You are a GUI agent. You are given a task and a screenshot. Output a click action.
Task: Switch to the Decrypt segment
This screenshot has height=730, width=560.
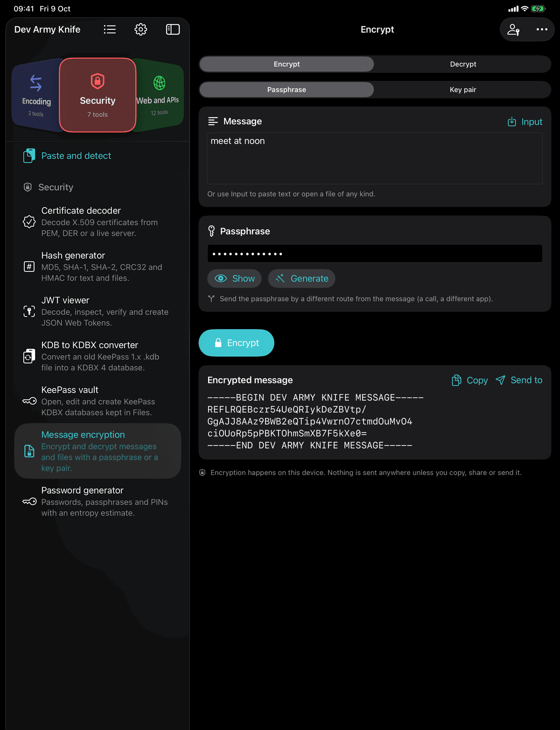(x=463, y=64)
